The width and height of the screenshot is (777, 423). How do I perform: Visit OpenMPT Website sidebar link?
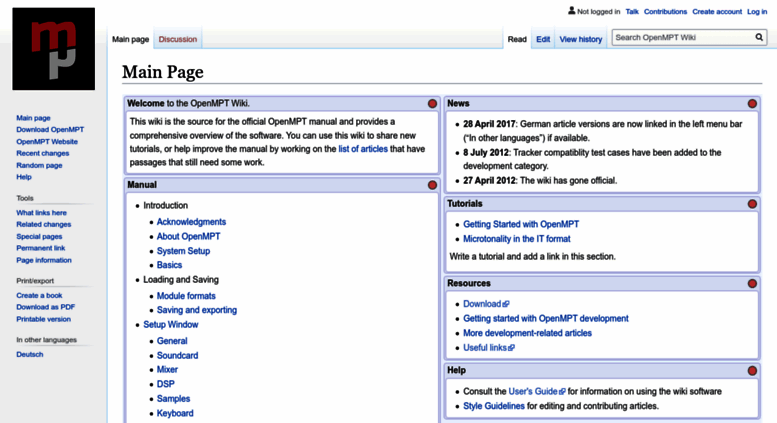pos(47,142)
